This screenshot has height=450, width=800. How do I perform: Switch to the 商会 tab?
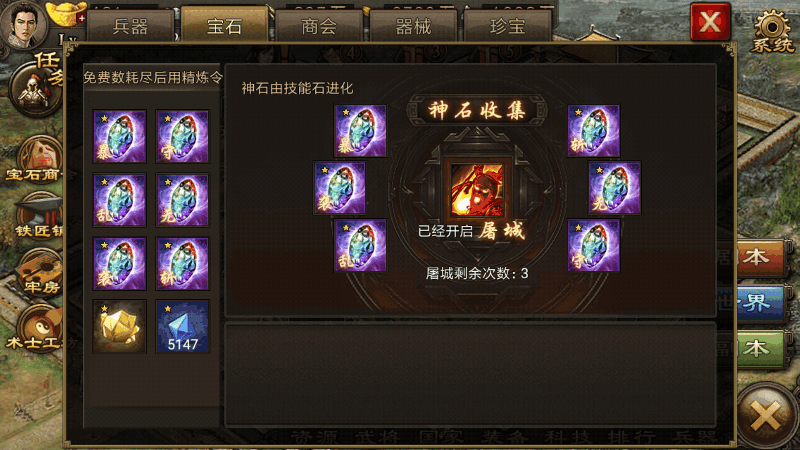point(319,26)
